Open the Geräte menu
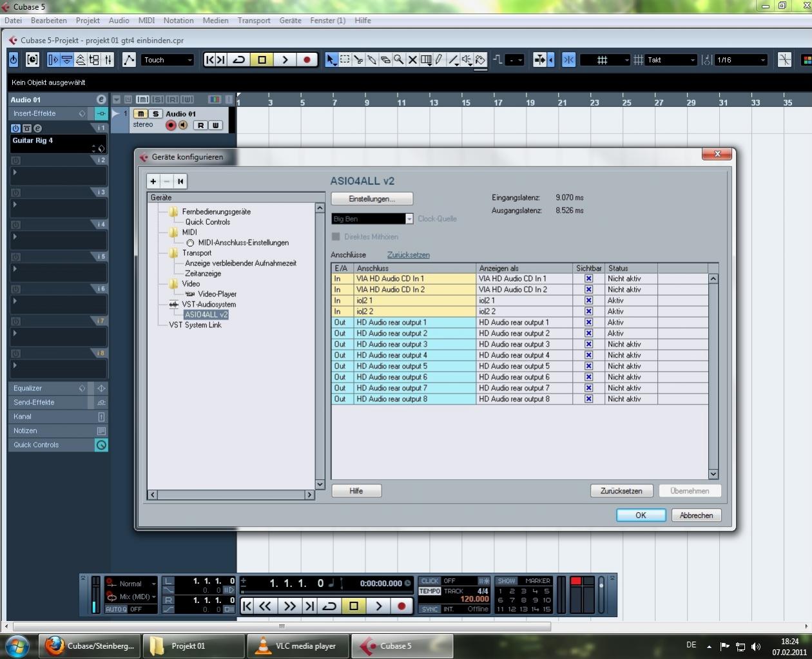 pyautogui.click(x=291, y=21)
